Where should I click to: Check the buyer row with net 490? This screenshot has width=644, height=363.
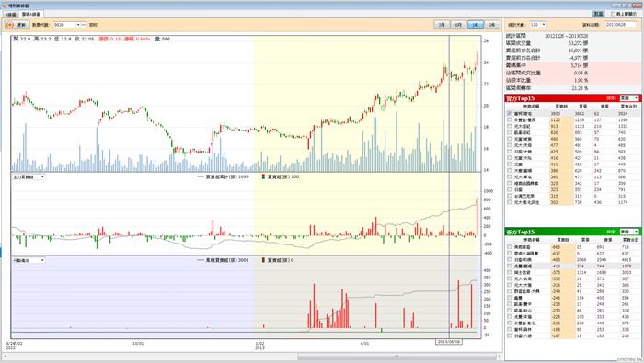pos(510,139)
